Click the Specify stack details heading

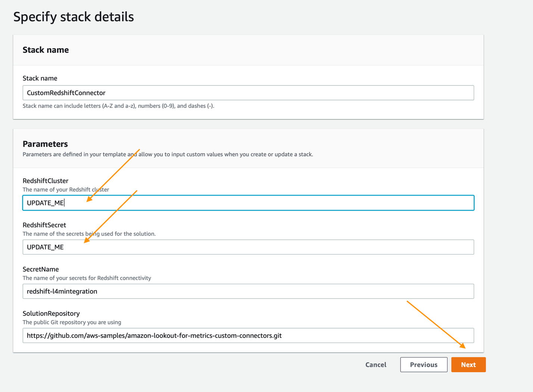[74, 16]
